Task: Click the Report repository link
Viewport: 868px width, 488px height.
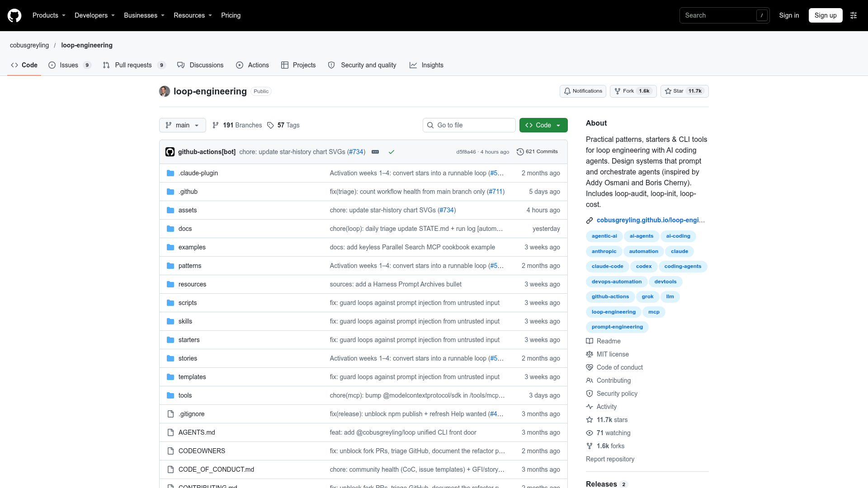Action: pyautogui.click(x=610, y=459)
